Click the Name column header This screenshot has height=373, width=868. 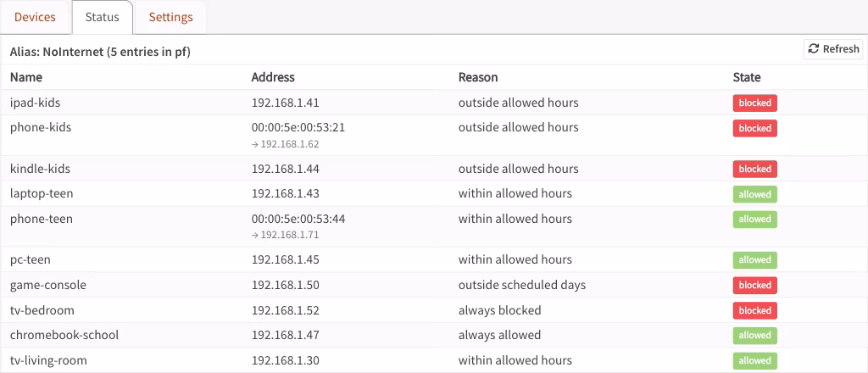pos(26,77)
